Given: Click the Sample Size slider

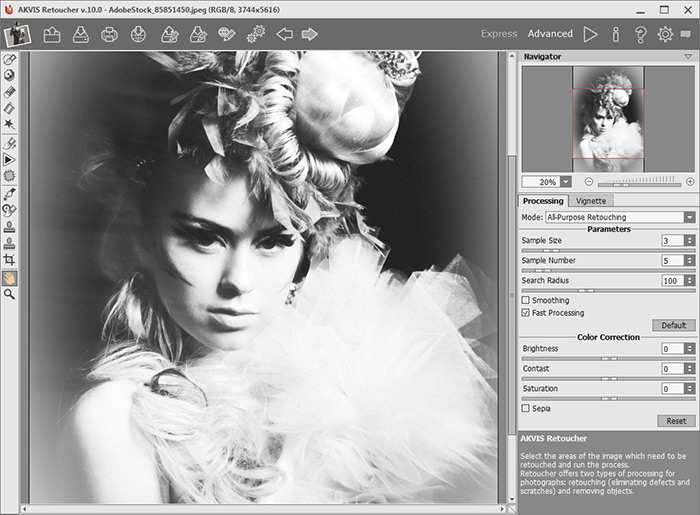Looking at the screenshot, I should pos(608,250).
